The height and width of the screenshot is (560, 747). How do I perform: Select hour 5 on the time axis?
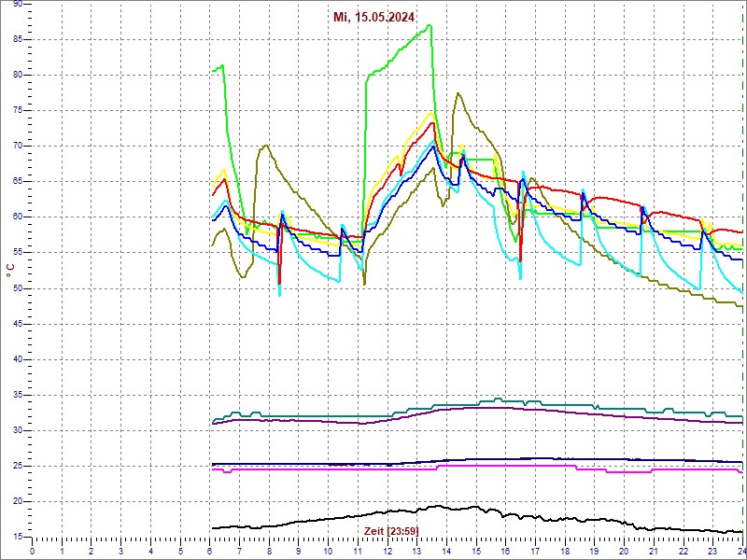180,551
